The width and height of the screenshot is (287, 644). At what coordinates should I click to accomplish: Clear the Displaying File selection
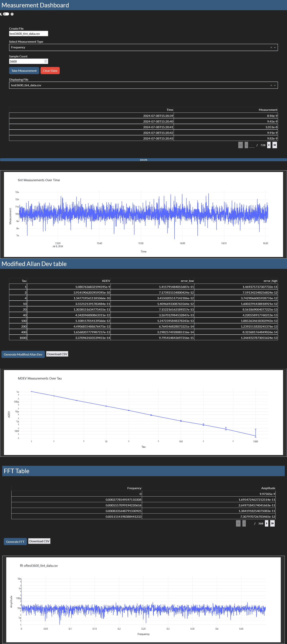pyautogui.click(x=271, y=86)
